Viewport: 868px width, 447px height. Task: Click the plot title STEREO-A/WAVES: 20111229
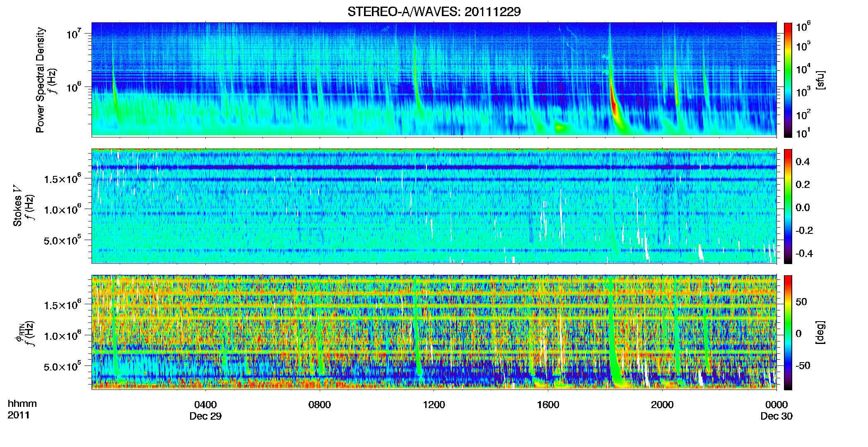(x=434, y=12)
